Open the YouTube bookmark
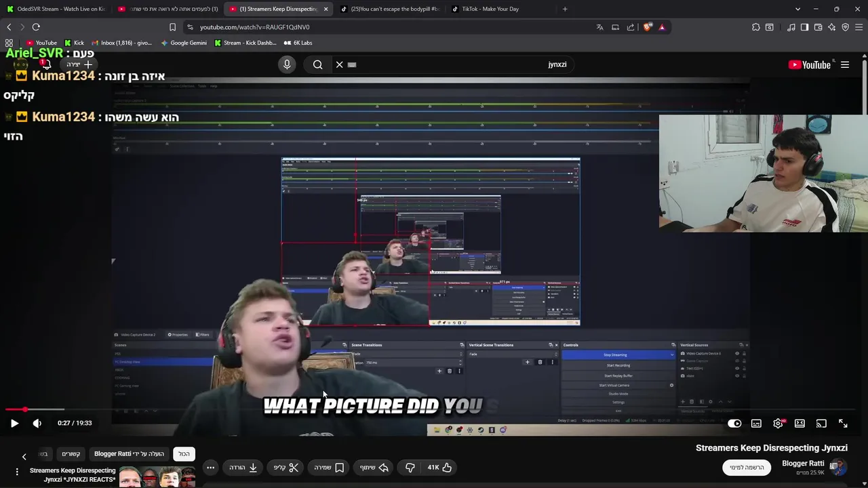868x488 pixels. [42, 43]
